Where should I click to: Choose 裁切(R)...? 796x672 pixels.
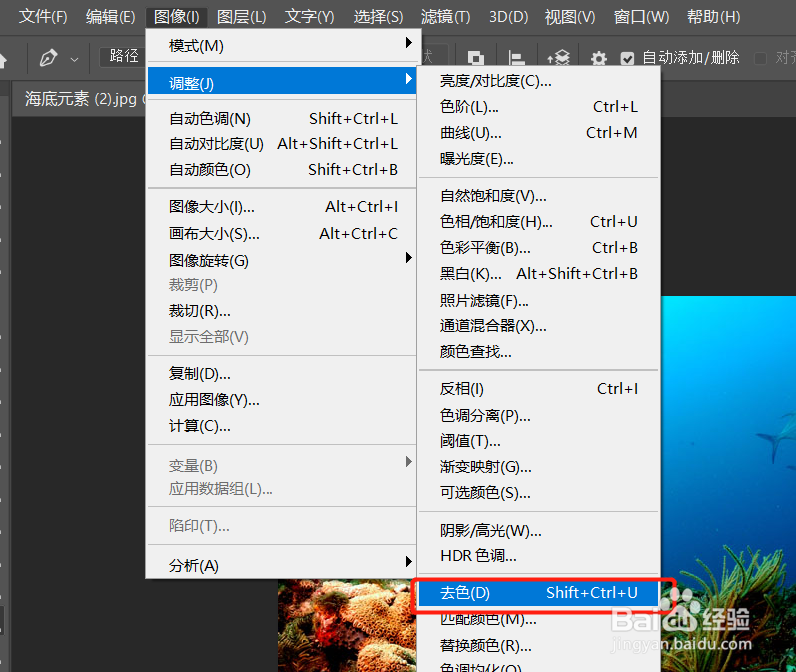[x=284, y=311]
